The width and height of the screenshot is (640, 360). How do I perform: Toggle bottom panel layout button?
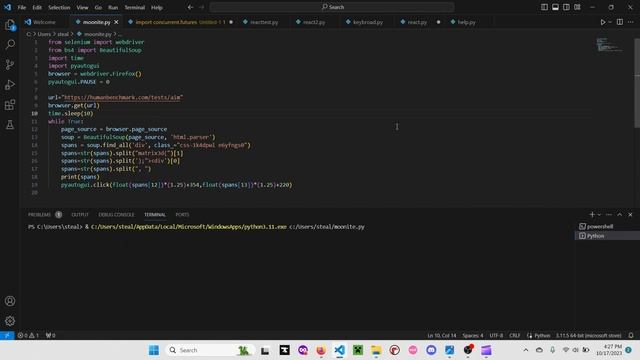pos(555,7)
